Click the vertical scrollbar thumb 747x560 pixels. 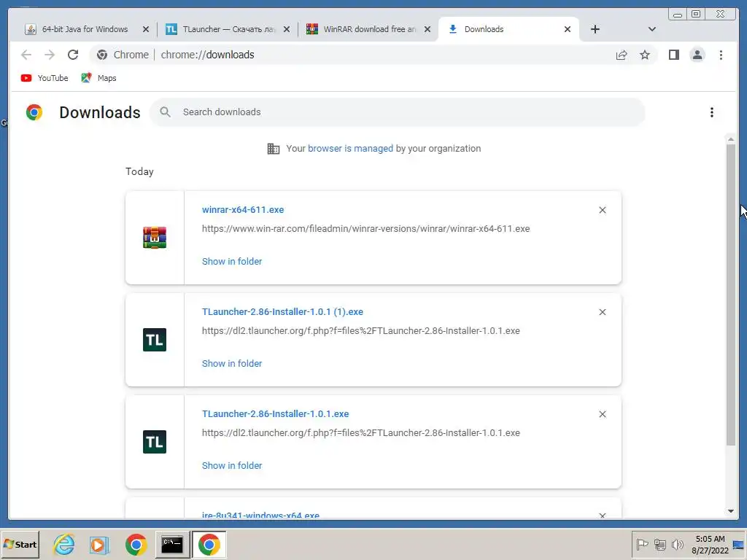tap(731, 295)
